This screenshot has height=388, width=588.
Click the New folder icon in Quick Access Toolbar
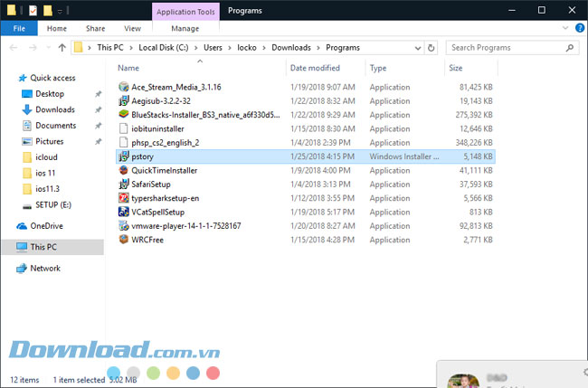[x=48, y=11]
